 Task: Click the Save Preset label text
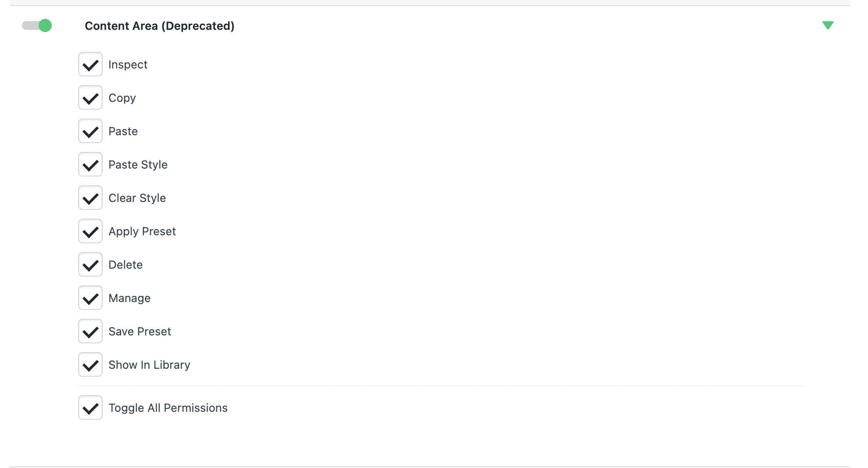140,331
